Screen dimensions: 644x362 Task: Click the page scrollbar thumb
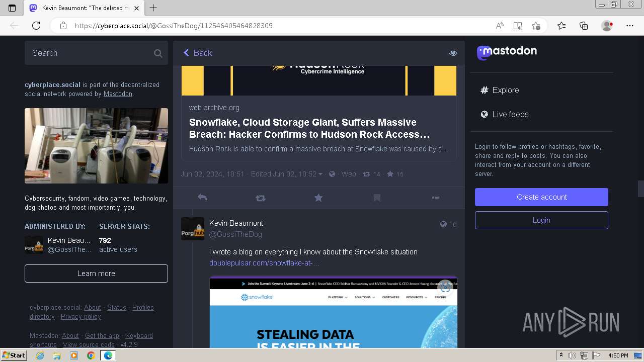640,189
